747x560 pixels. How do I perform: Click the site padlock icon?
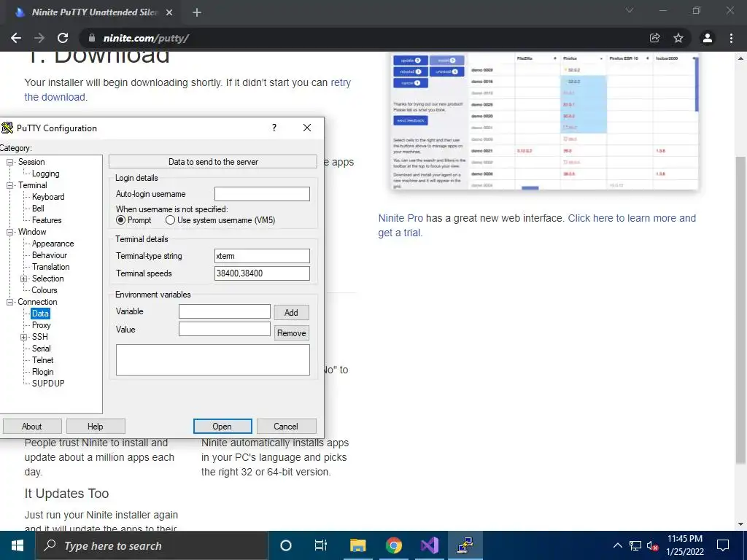coord(91,38)
